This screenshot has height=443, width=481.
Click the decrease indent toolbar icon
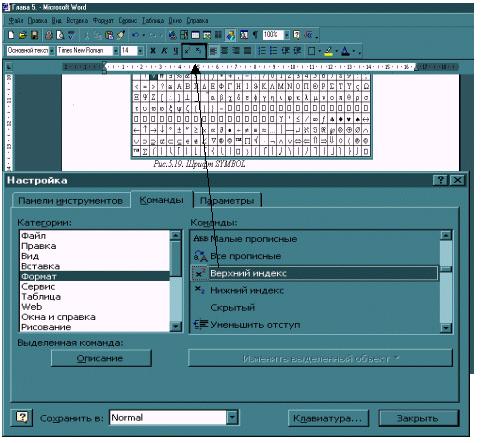point(286,51)
